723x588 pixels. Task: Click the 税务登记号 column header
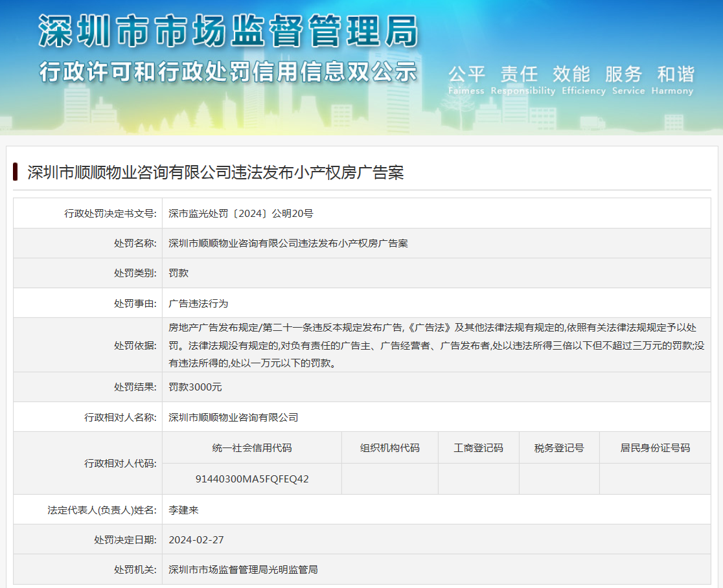pyautogui.click(x=559, y=448)
